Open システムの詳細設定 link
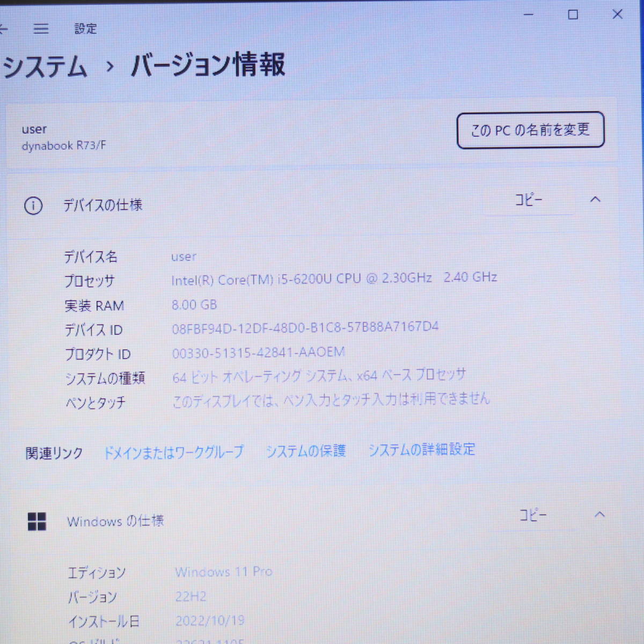Image resolution: width=644 pixels, height=644 pixels. 422,450
